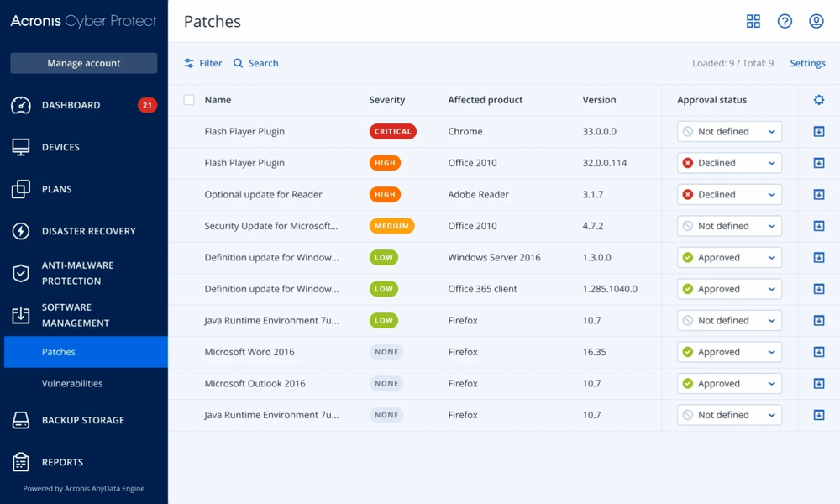
Task: Click install icon for Optional update for Reader
Action: (x=818, y=195)
